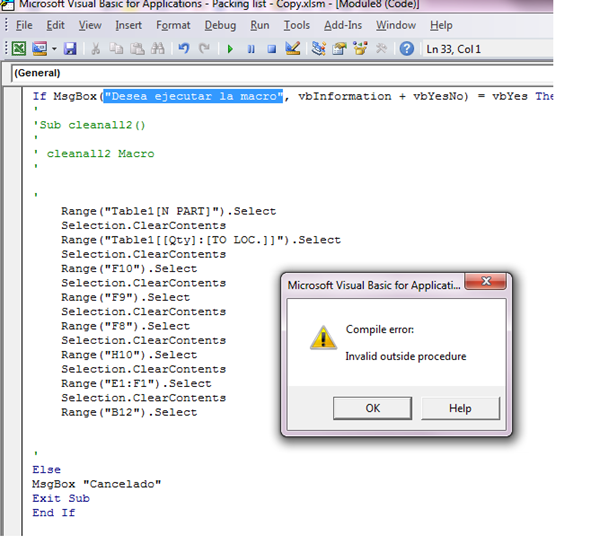Click the Range("Table1[[Qty]:[TO LOC.]]").Select line
This screenshot has width=600, height=544.
201,240
